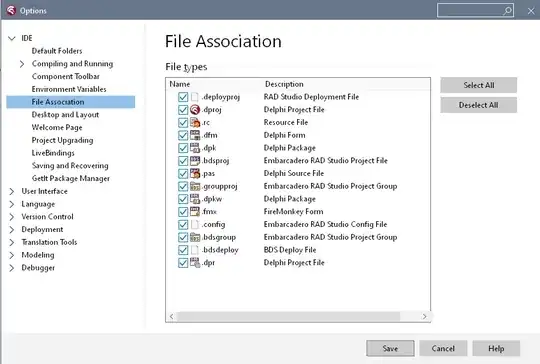
Task: Collapse the IDE tree node
Action: tap(12, 38)
